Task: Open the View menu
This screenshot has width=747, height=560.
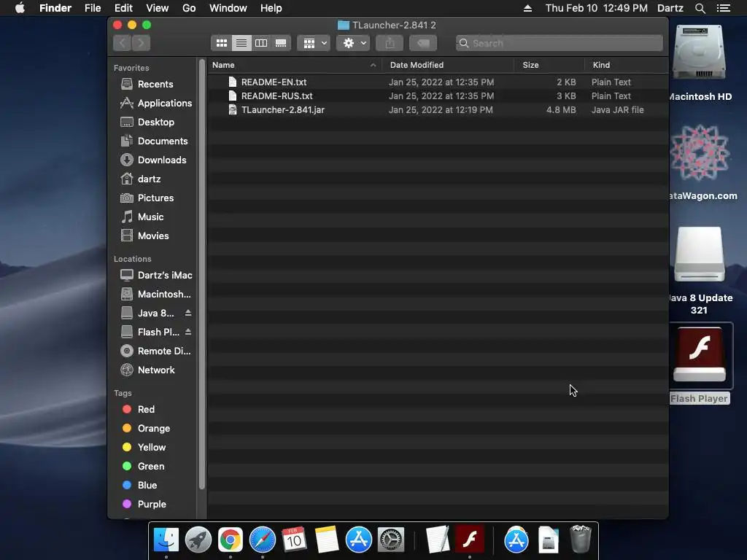Action: point(158,8)
